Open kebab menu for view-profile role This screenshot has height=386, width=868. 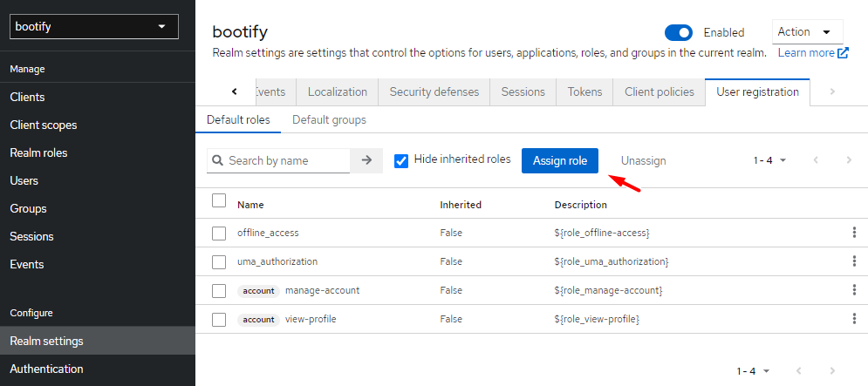[x=854, y=320]
